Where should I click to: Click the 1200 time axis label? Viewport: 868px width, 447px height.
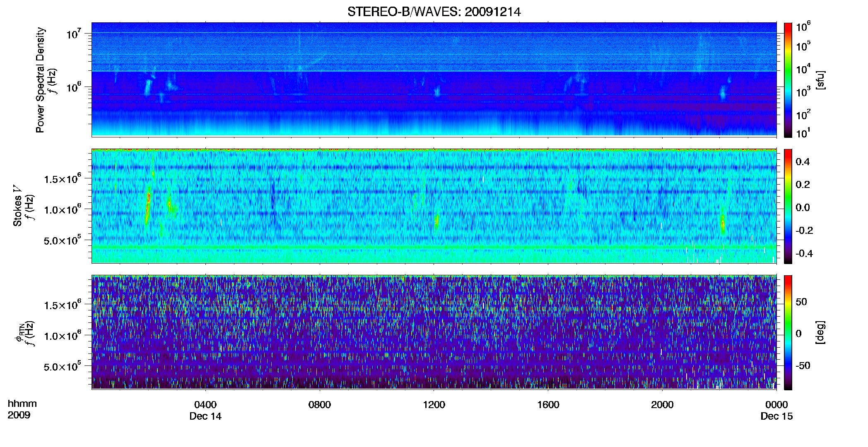click(434, 405)
